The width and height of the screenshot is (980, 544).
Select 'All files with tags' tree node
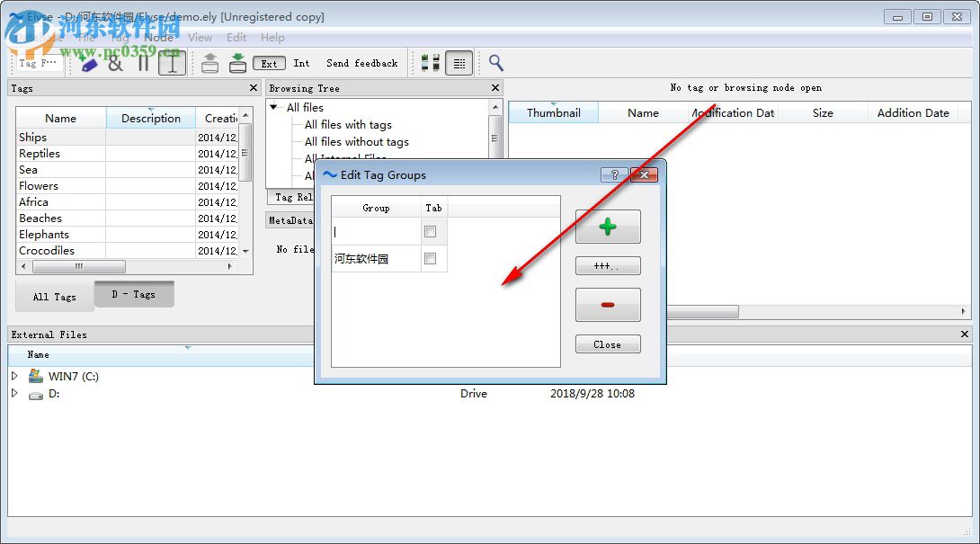(348, 124)
